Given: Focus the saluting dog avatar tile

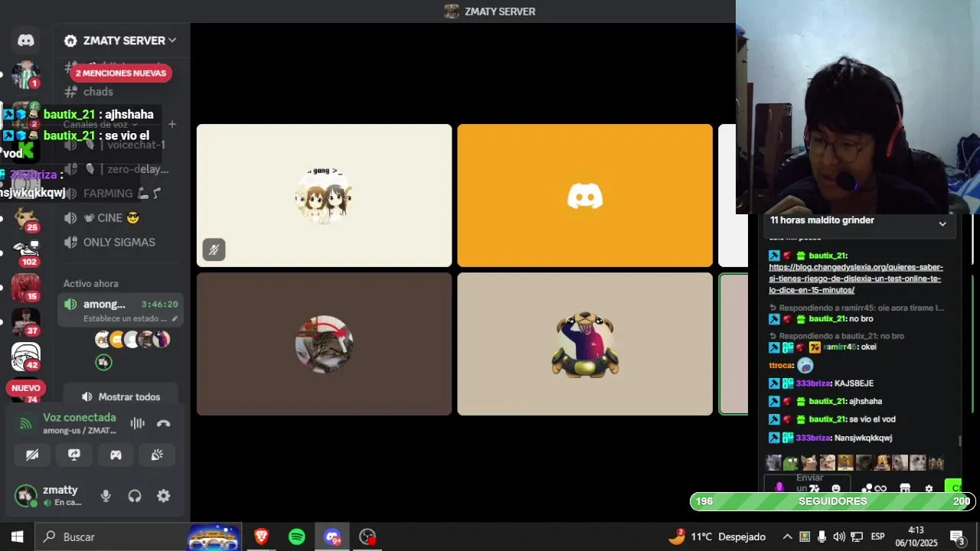Looking at the screenshot, I should (585, 344).
